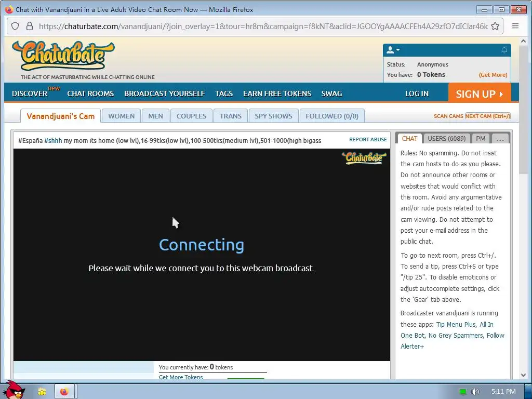Screen dimensions: 532x399
Task: Open the DISCOVER navigation item
Action: tap(30, 94)
